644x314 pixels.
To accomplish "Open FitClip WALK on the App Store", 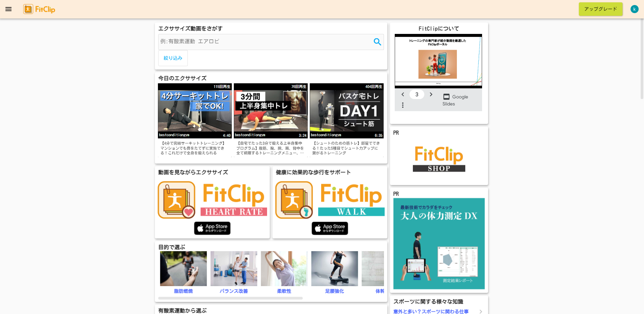I will pos(330,228).
